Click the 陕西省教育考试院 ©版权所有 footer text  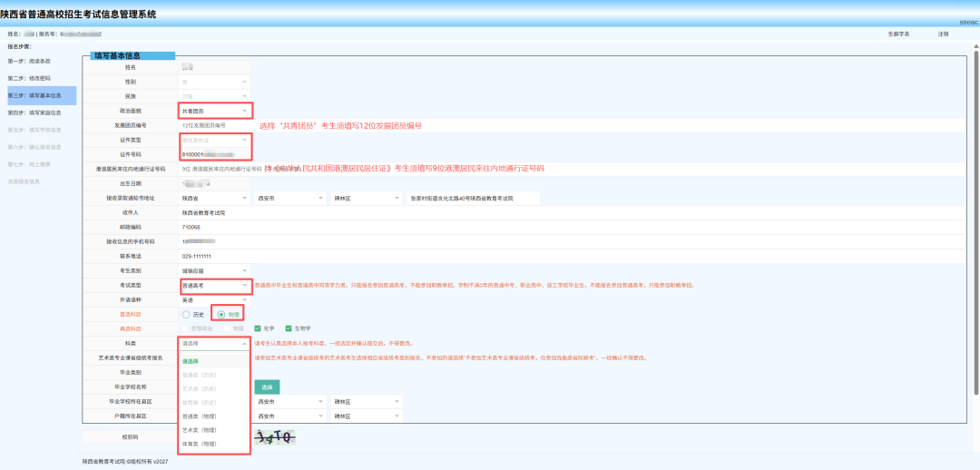(125, 462)
